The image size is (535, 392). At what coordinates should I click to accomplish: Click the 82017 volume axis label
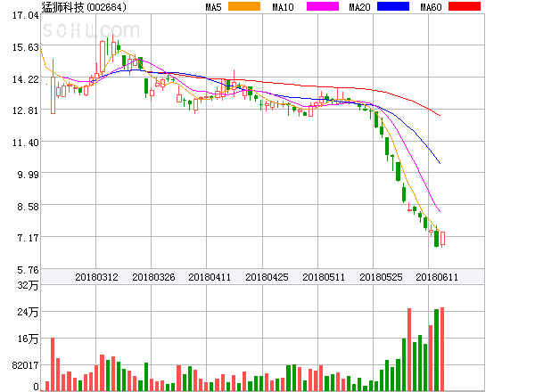[x=26, y=365]
